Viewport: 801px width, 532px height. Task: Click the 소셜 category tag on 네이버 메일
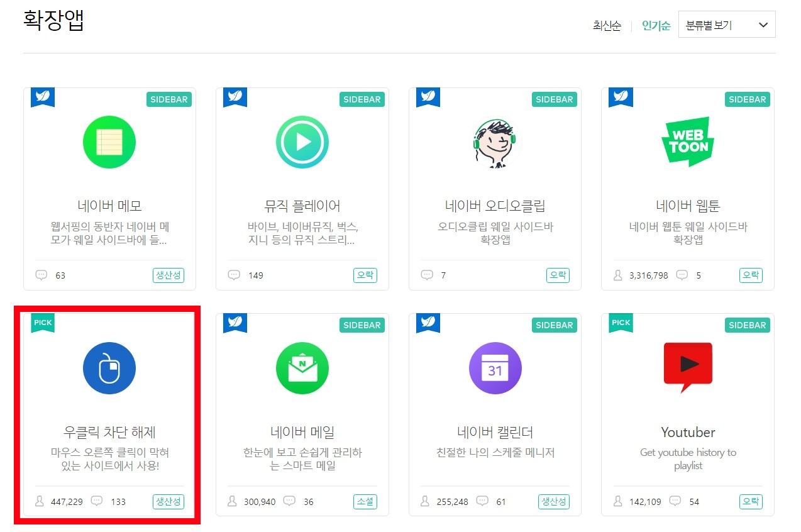click(x=365, y=502)
